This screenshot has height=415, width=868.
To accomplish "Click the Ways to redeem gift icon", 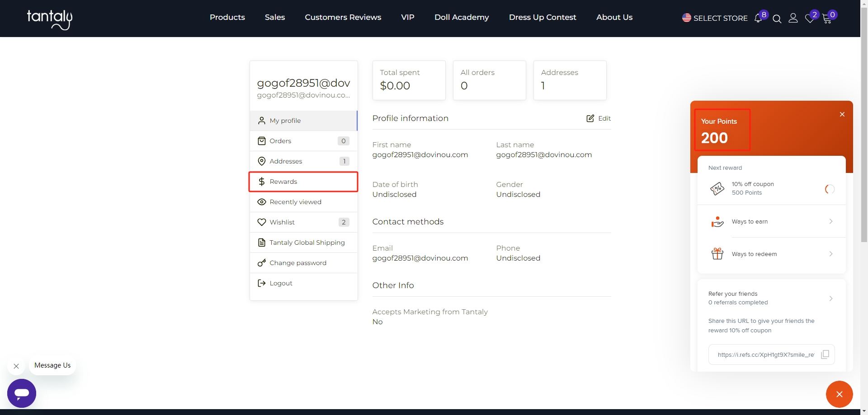I will tap(717, 254).
